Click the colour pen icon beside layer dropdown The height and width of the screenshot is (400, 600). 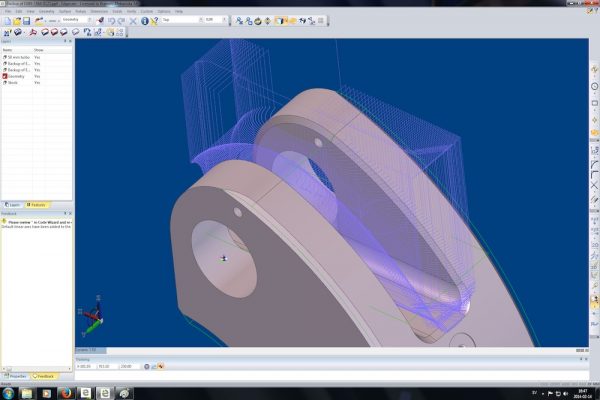[100, 21]
